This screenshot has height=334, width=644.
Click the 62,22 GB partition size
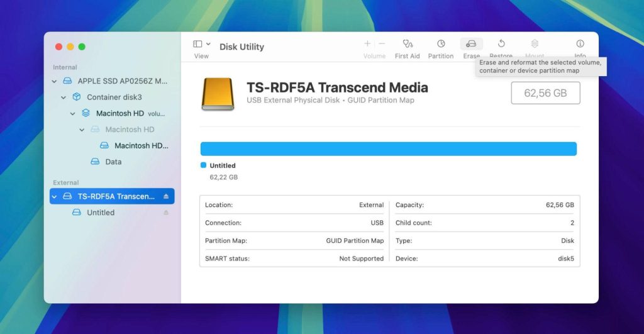[x=223, y=177]
